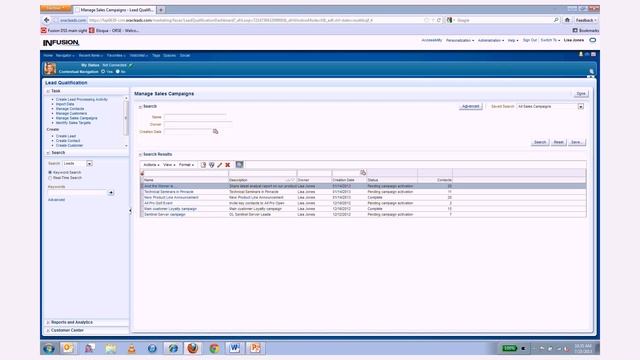Click the keyword search go arrow button
This screenshot has width=640, height=360.
(111, 192)
